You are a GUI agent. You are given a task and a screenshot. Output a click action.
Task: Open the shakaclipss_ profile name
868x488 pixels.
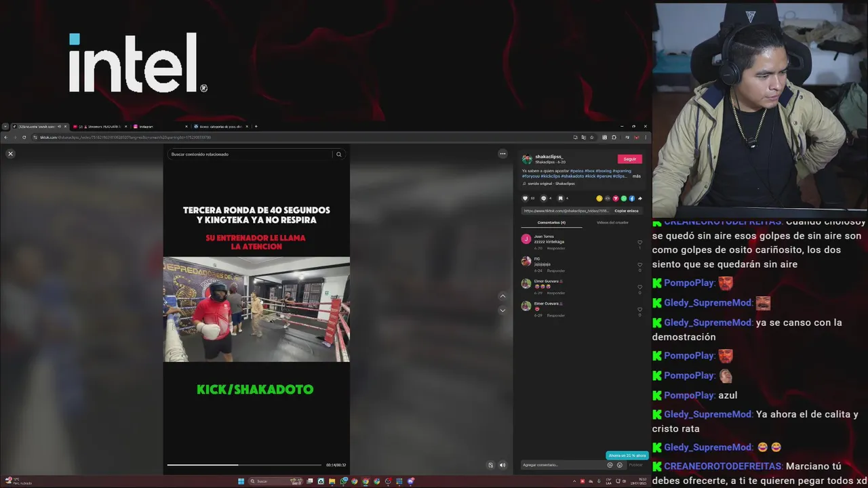(x=549, y=157)
